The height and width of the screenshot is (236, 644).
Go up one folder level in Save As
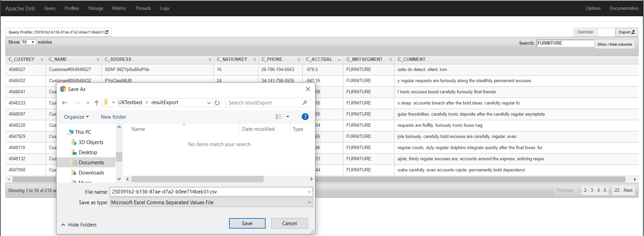97,103
